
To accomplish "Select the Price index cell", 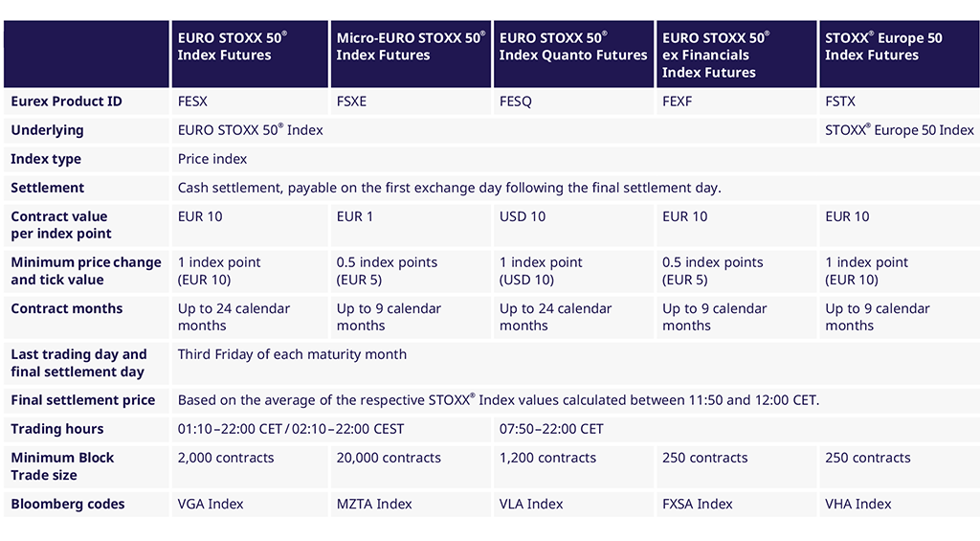I will pos(212,159).
